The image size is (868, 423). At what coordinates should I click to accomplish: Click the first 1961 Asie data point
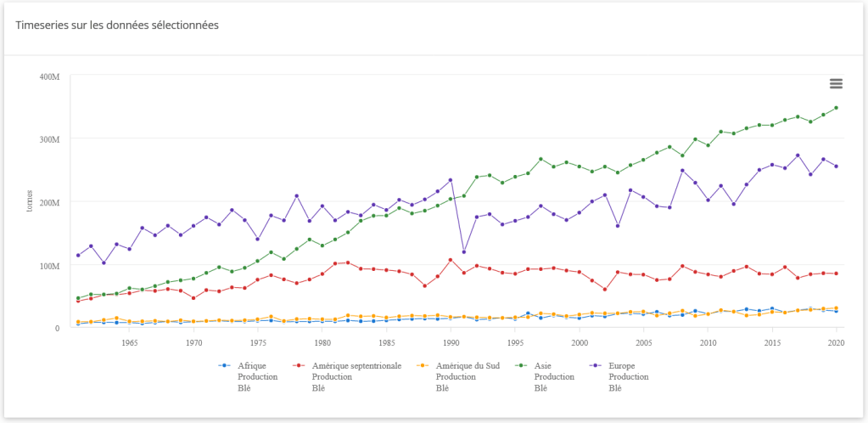tap(78, 298)
